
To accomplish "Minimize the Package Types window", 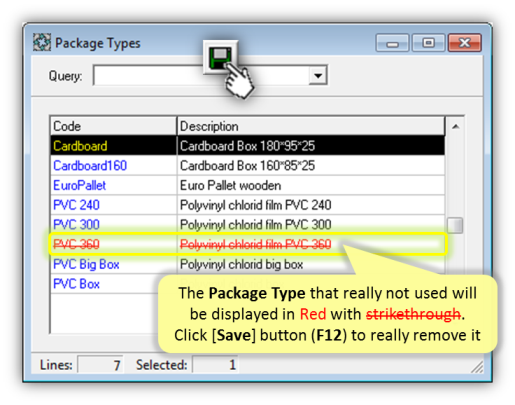I will coord(392,43).
